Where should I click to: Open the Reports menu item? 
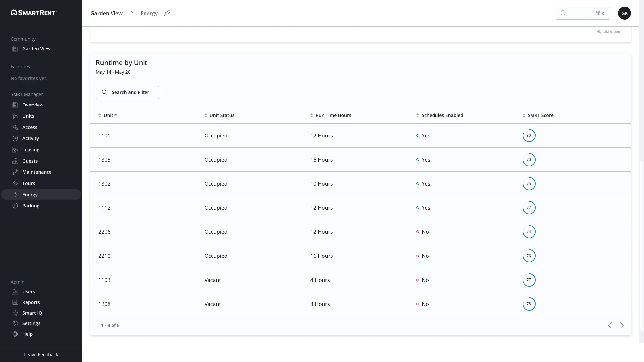pos(41,302)
